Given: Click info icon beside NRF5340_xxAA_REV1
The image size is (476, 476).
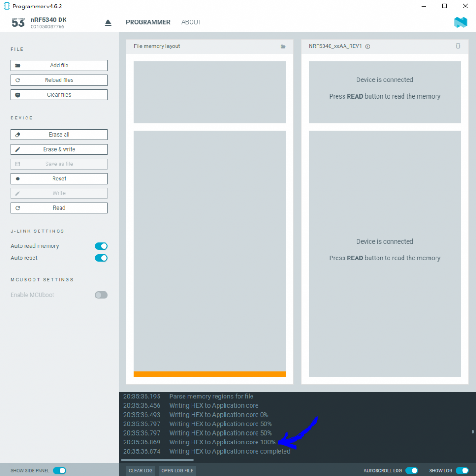Looking at the screenshot, I should [x=368, y=46].
